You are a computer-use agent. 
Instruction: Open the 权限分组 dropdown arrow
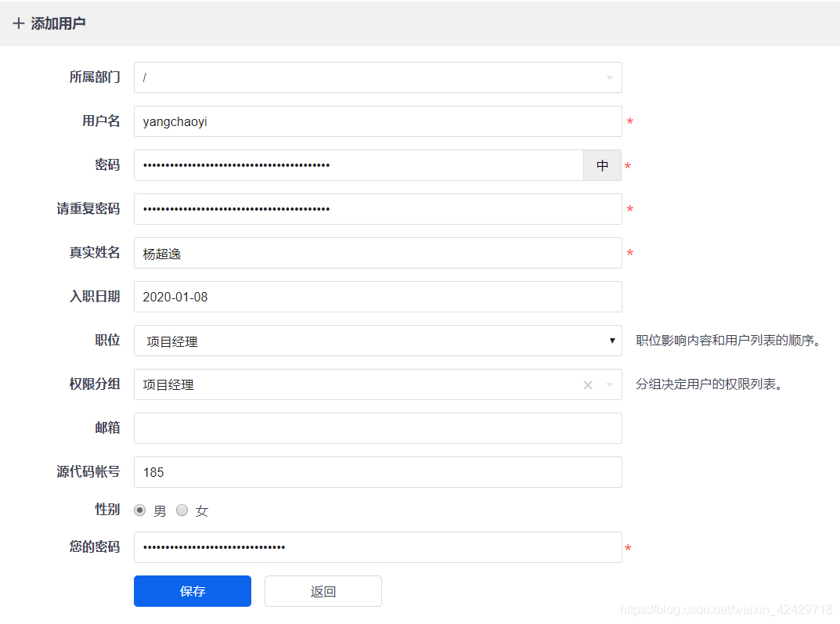(x=610, y=384)
